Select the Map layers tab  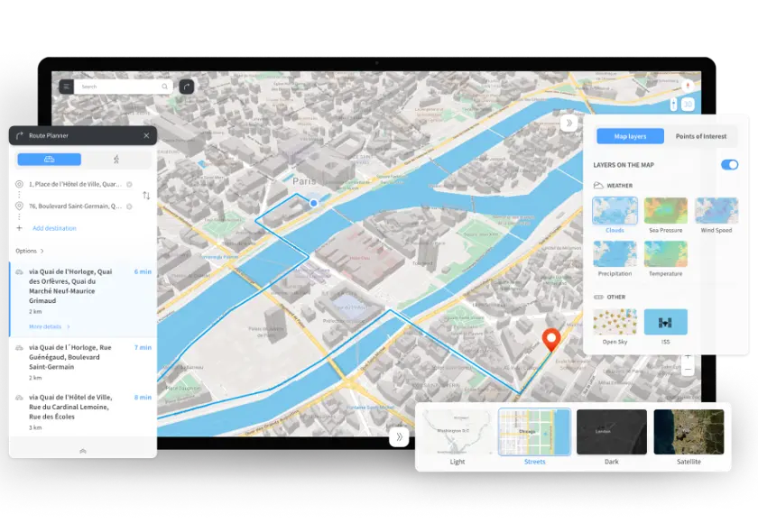pos(629,136)
